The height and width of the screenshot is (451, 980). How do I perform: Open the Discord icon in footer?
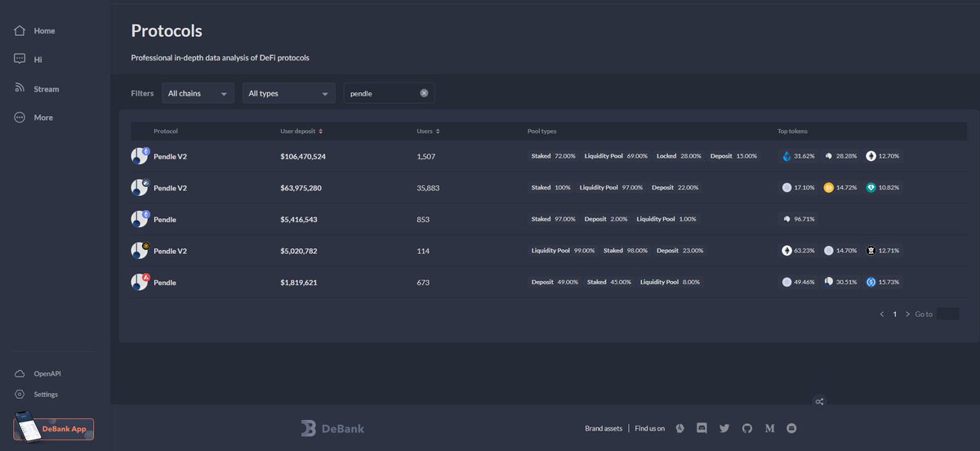pos(702,428)
